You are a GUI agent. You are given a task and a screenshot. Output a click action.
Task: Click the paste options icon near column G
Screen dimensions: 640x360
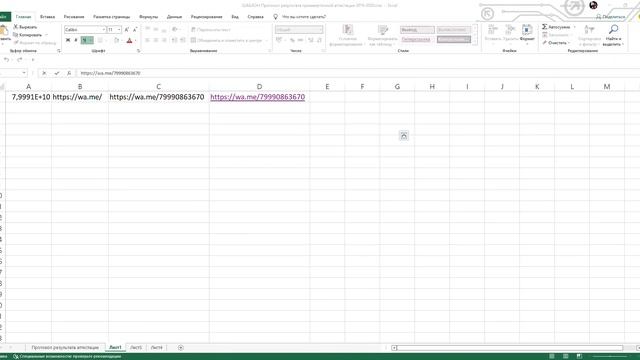click(404, 136)
